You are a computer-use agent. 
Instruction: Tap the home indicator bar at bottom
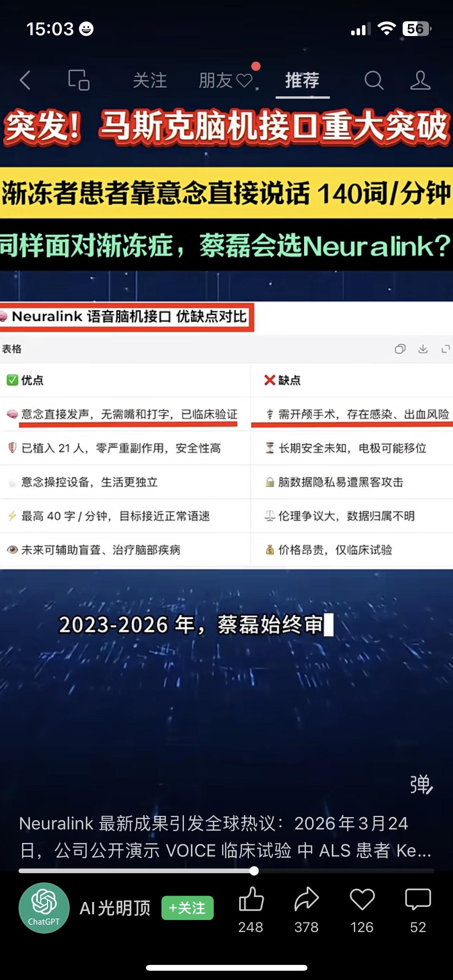pyautogui.click(x=226, y=968)
